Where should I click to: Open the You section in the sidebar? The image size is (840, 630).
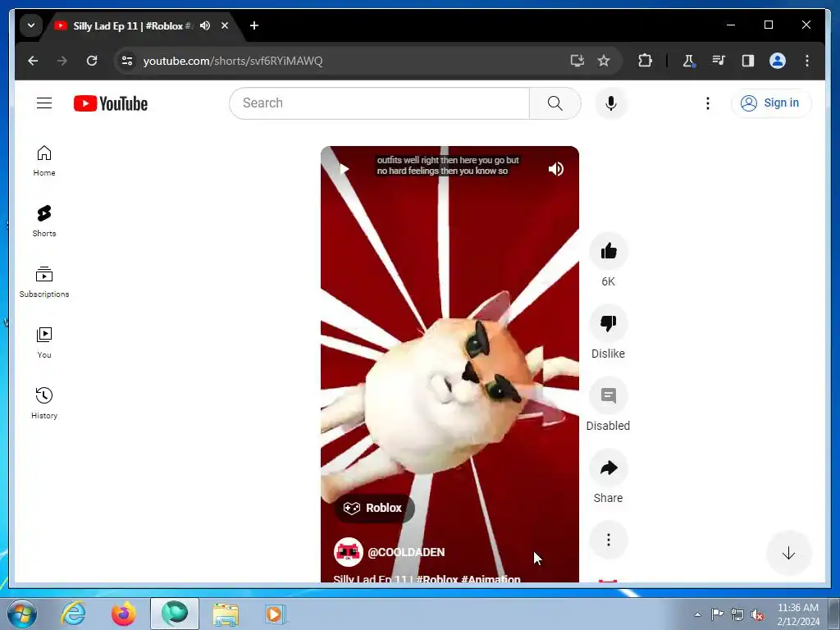pos(44,342)
